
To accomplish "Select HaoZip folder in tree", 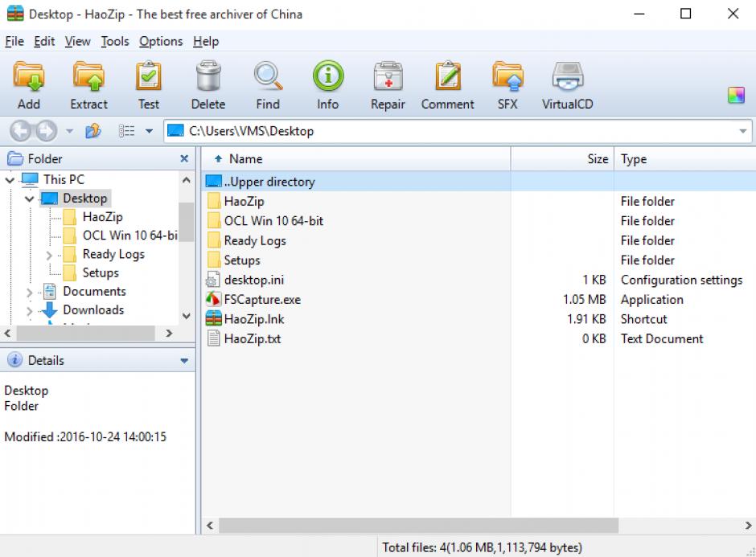I will (x=103, y=217).
